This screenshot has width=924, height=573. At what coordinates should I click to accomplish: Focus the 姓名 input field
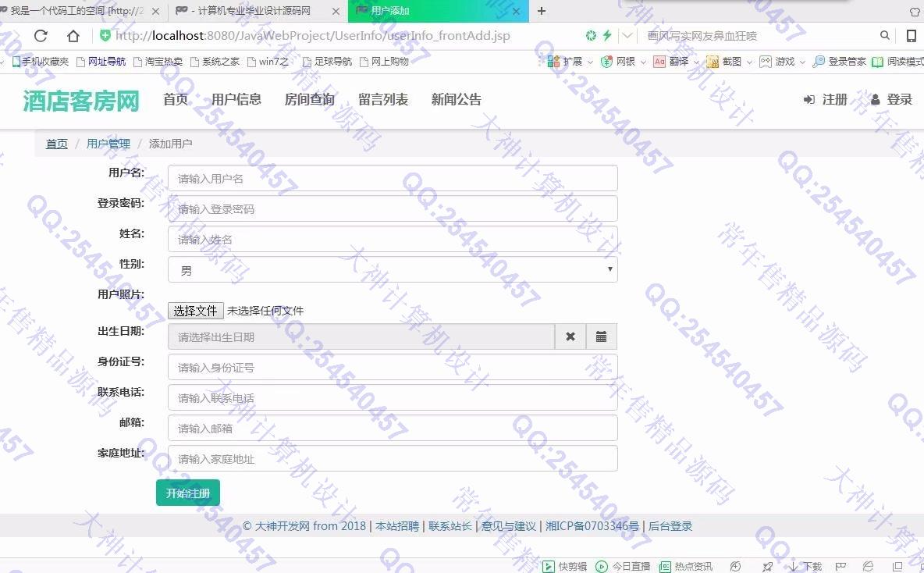tap(393, 240)
